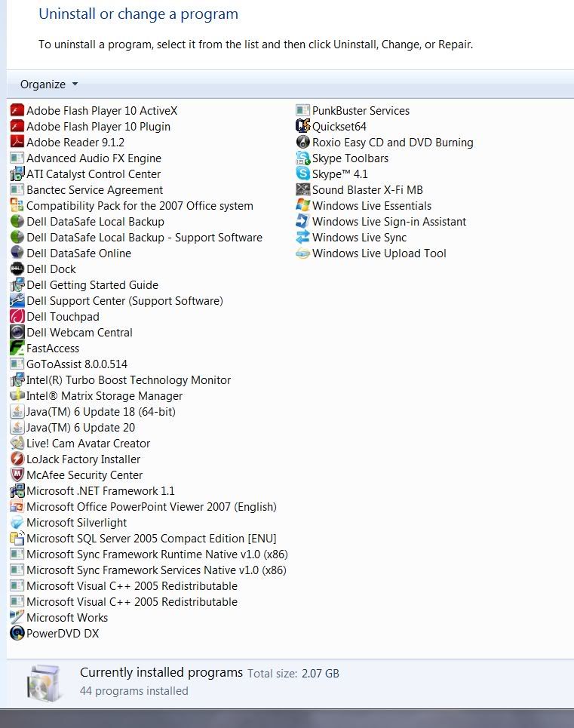This screenshot has height=728, width=574.
Task: Click the Adobe Flash Player 10 Plugin icon
Action: [17, 126]
